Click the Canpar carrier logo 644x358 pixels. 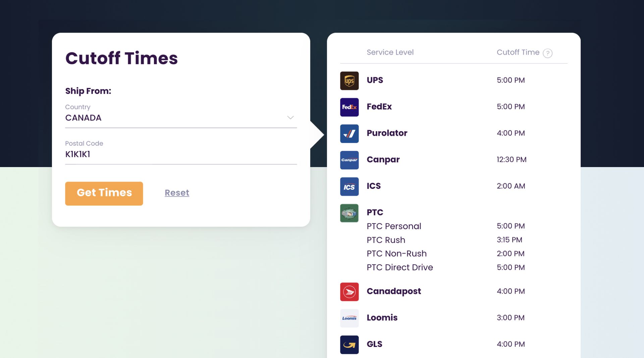click(x=349, y=160)
